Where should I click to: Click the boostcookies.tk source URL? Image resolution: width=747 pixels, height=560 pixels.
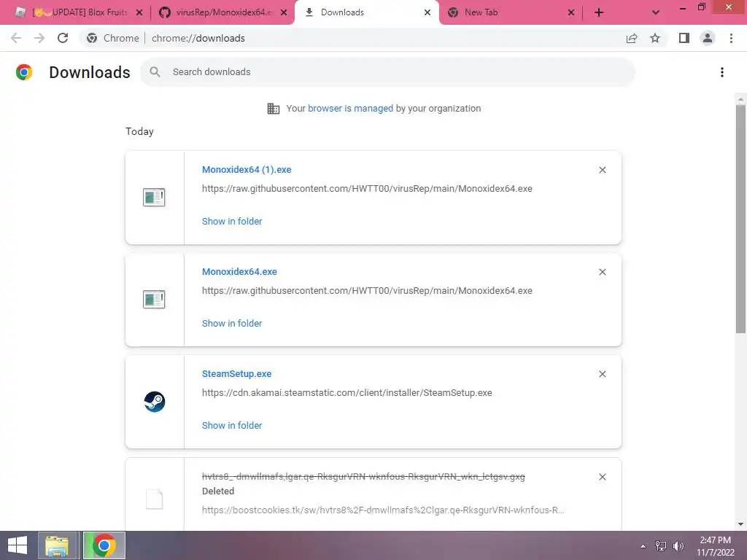(x=383, y=510)
